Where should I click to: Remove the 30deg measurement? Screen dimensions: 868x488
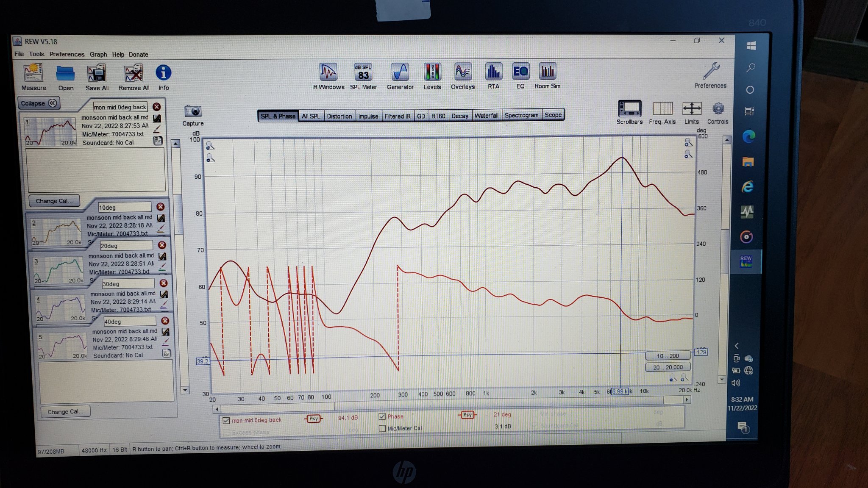click(164, 283)
